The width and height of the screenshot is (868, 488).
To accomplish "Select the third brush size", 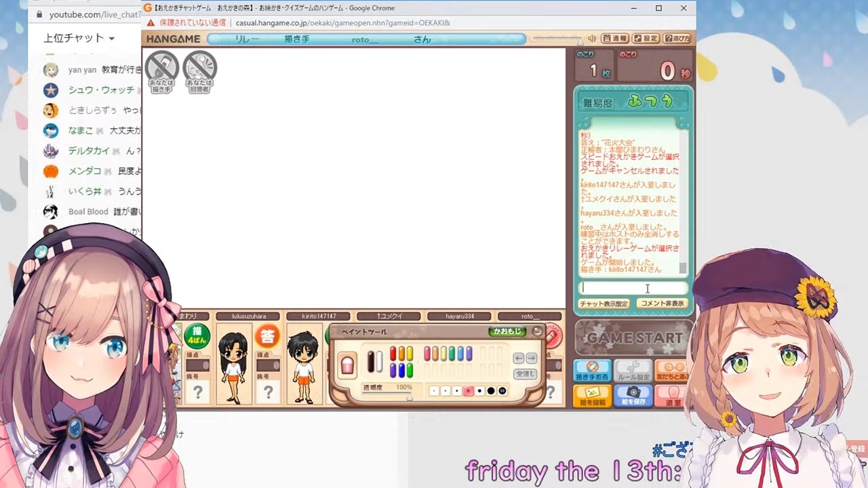I will coord(457,391).
